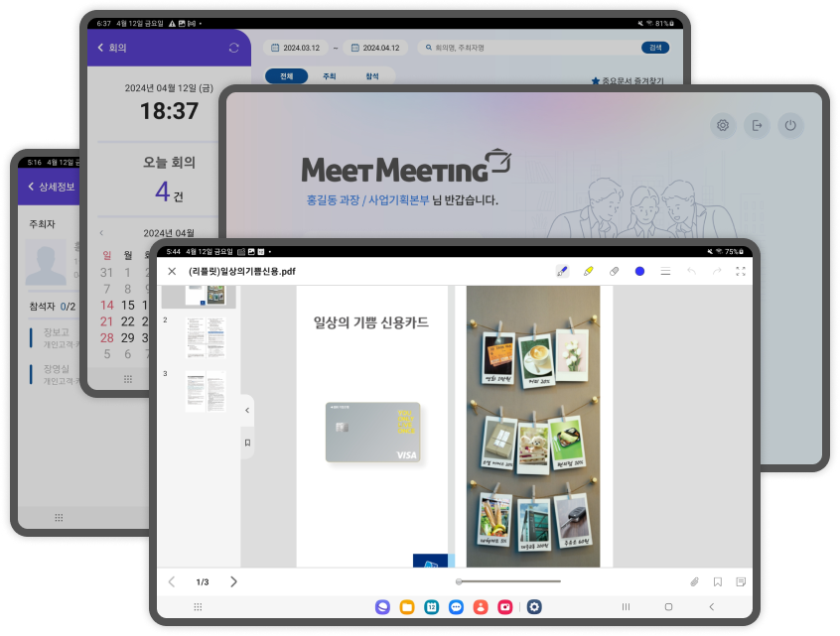Click the 4 건 today's meeting count
The image size is (840, 636).
169,192
